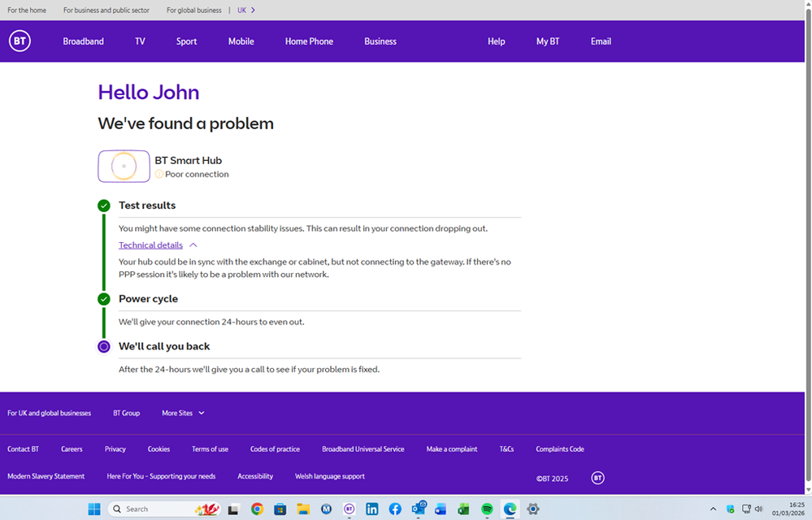The width and height of the screenshot is (812, 520).
Task: Open the Home Phone menu
Action: coord(309,41)
